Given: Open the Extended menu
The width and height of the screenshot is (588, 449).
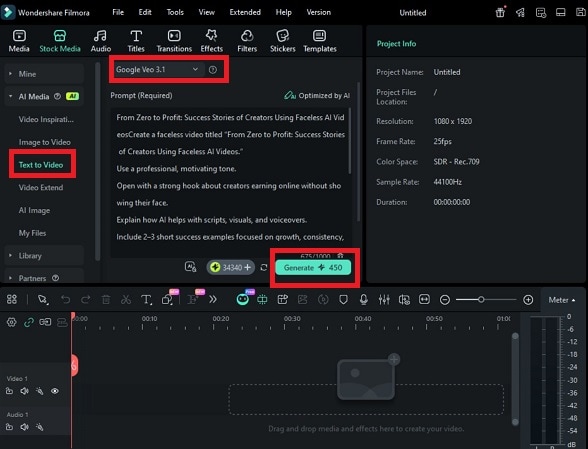Looking at the screenshot, I should click(245, 12).
